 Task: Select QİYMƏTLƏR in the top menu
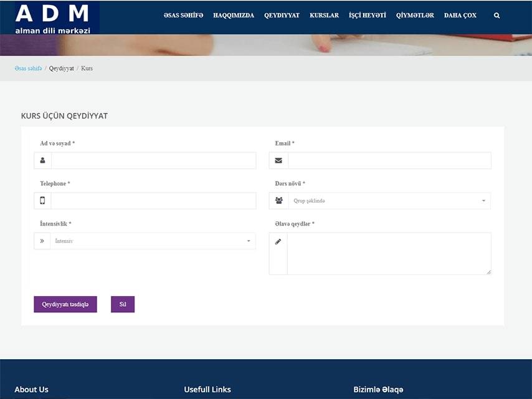[415, 16]
